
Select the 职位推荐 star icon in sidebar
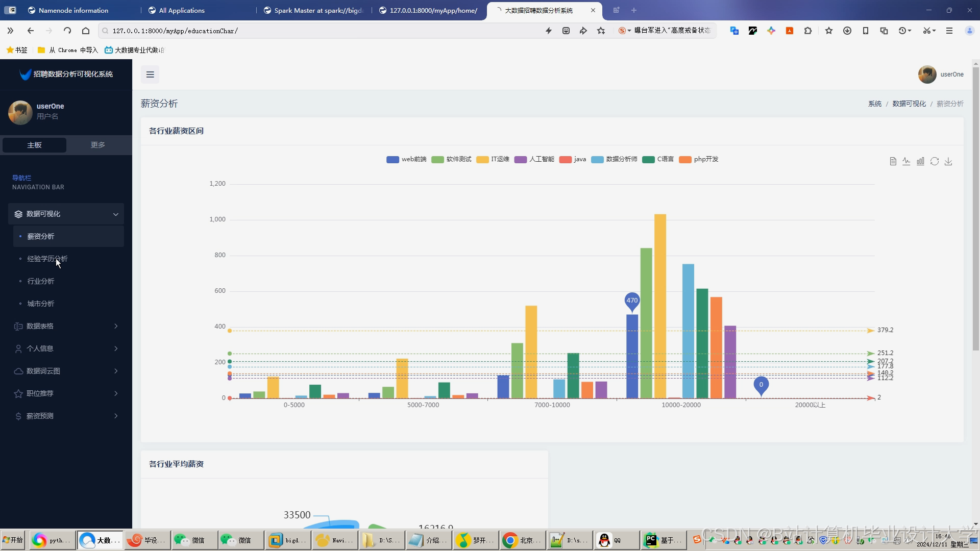[x=18, y=393]
